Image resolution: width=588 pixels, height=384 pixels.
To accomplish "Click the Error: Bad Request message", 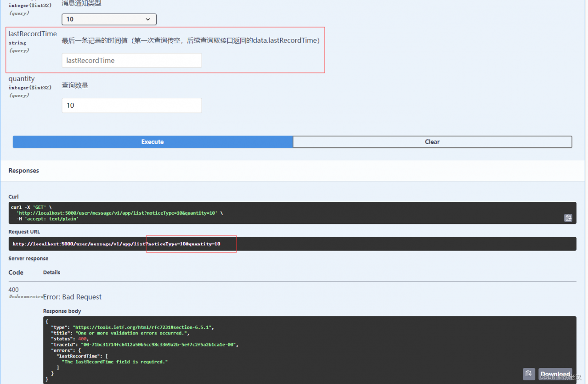I will 72,296.
